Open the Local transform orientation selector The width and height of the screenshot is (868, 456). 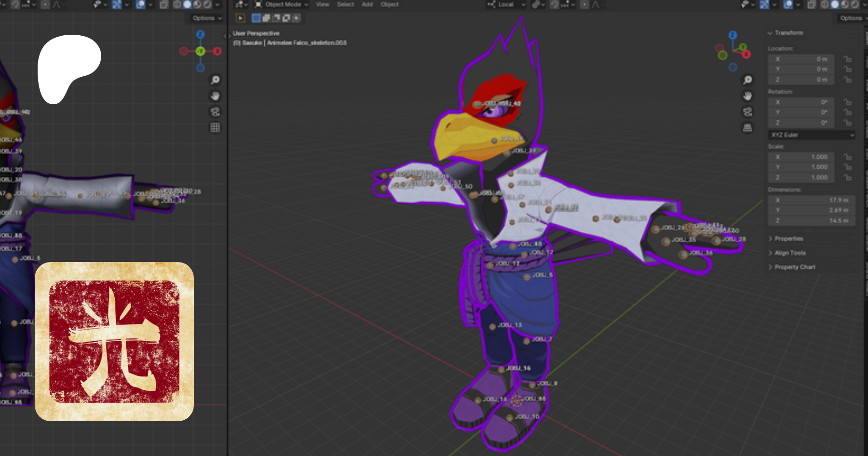(x=506, y=5)
